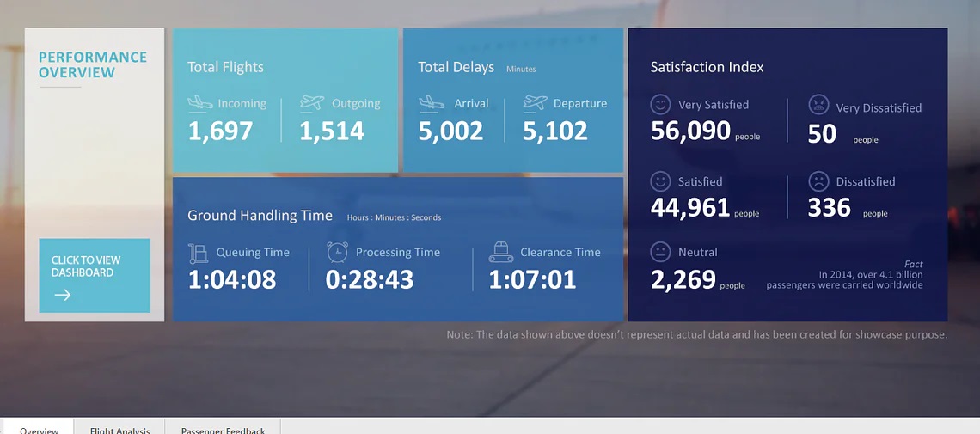Click the arrival delay value 5,002

[x=450, y=131]
